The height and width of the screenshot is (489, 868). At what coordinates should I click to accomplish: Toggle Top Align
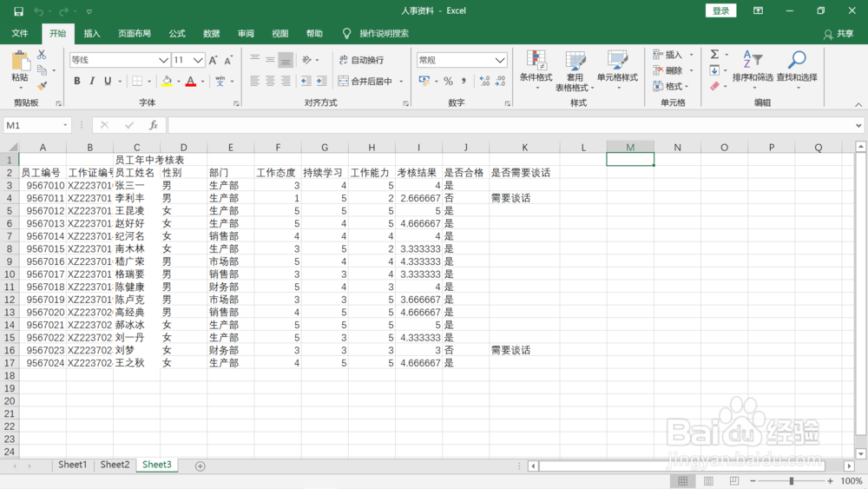(x=254, y=60)
